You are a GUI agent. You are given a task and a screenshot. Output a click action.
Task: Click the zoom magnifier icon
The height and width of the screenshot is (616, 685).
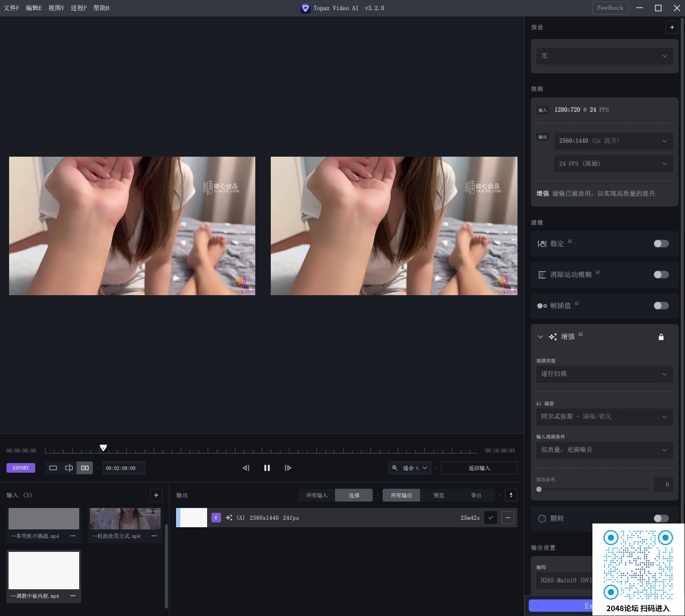(x=395, y=468)
